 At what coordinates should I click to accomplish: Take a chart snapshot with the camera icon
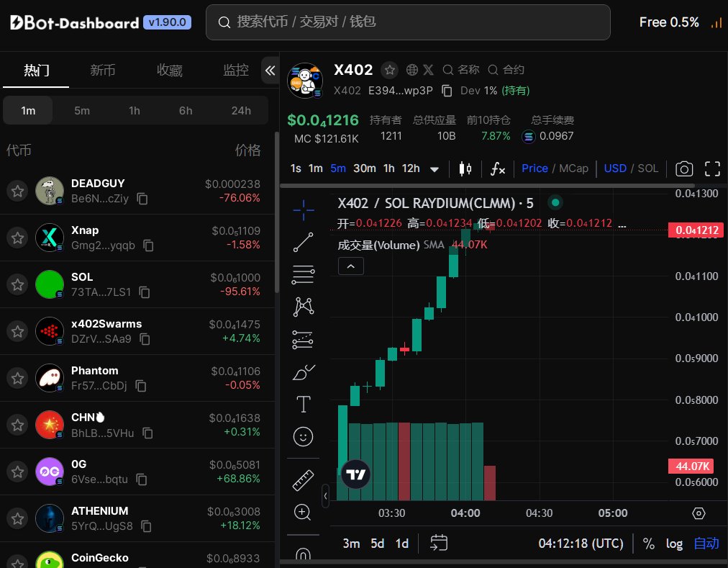tap(684, 168)
